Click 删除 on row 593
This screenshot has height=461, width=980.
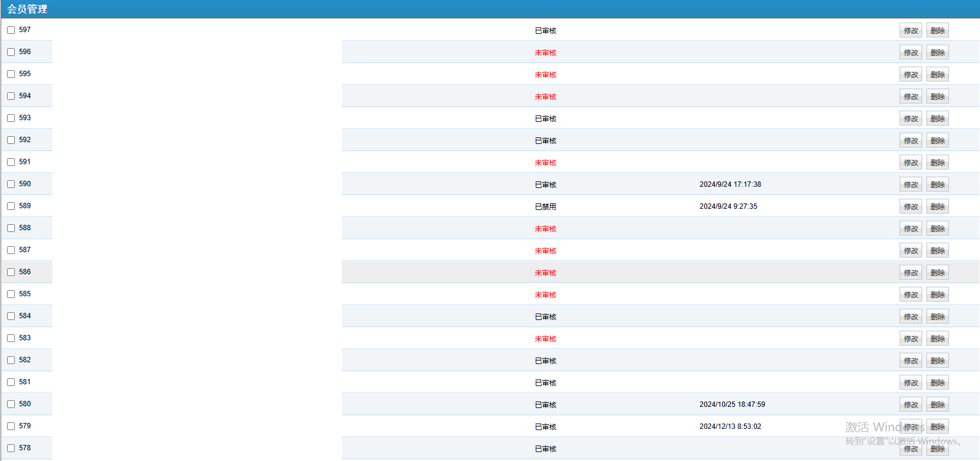[x=937, y=118]
